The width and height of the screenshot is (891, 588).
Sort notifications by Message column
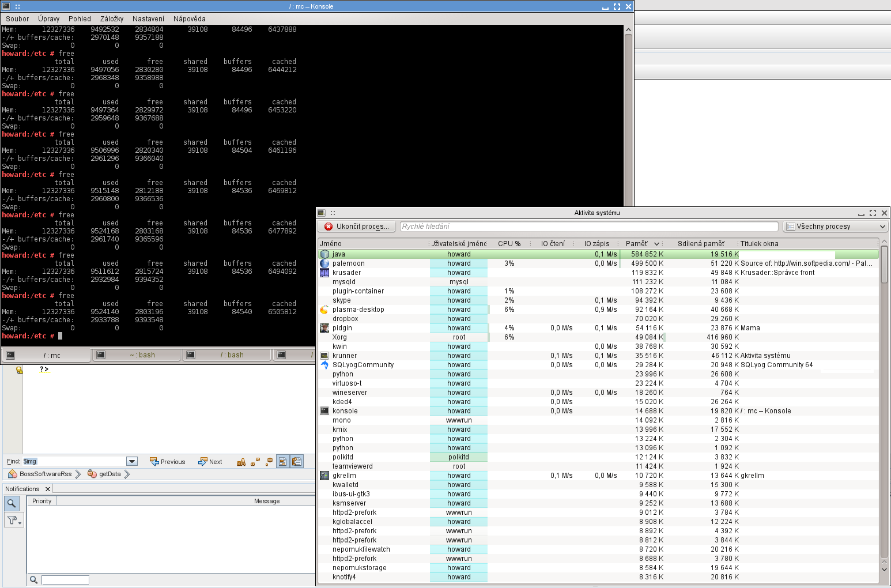pos(267,501)
